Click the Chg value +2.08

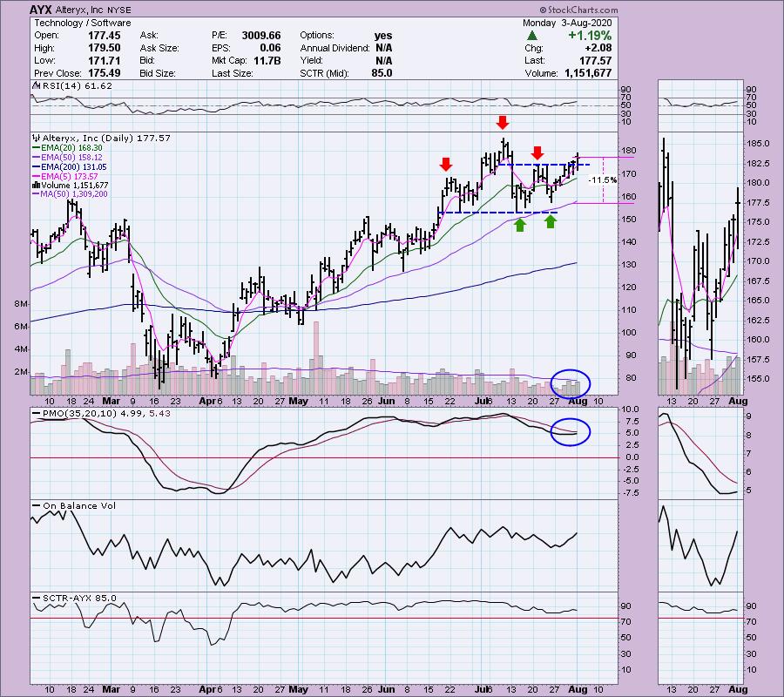[598, 48]
